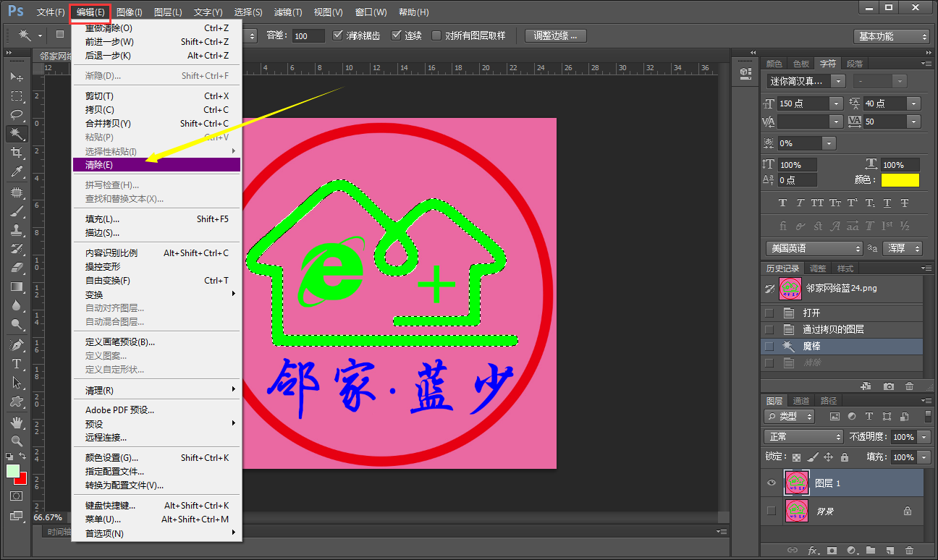Click the trash icon in Layers panel
The height and width of the screenshot is (560, 938).
click(909, 551)
